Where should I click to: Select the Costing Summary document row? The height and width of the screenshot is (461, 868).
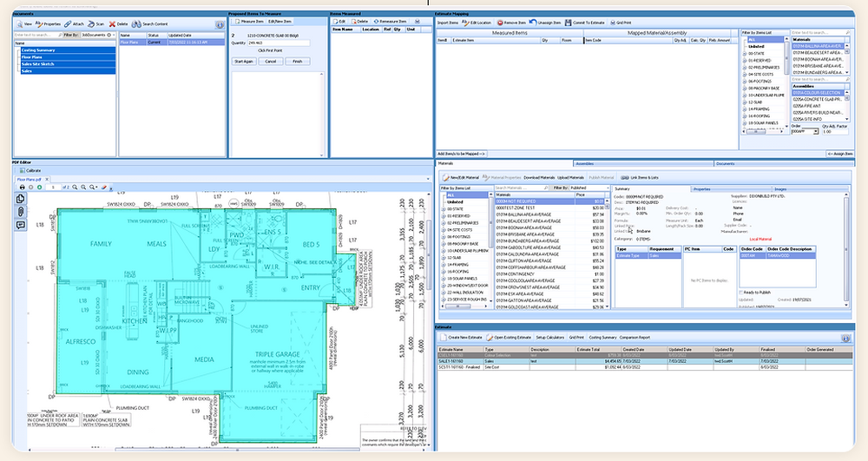(68, 50)
